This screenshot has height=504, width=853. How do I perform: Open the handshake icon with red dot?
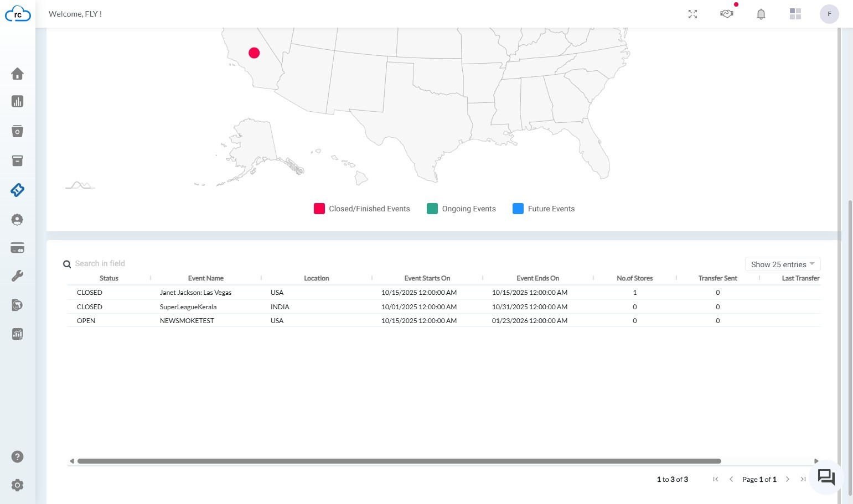[727, 13]
